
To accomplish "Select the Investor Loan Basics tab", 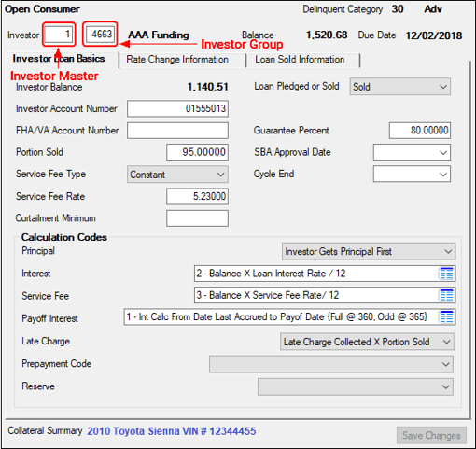I will pyautogui.click(x=59, y=59).
